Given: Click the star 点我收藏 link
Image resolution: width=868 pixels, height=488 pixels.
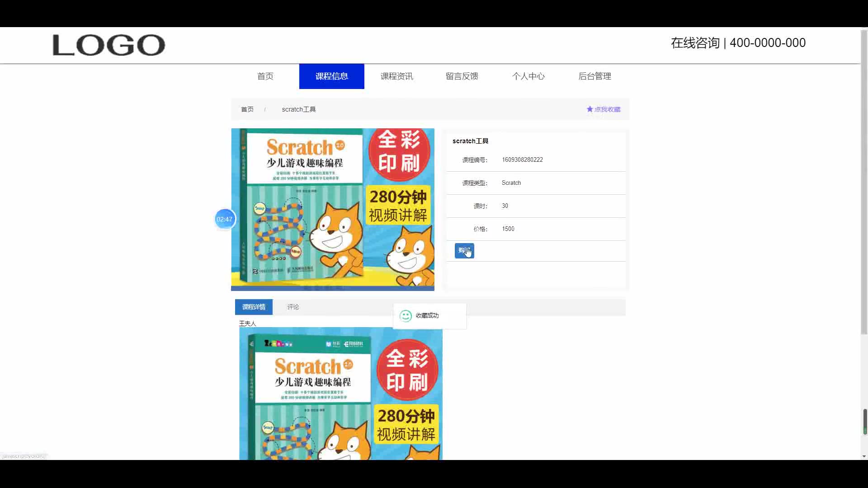Looking at the screenshot, I should [x=604, y=109].
